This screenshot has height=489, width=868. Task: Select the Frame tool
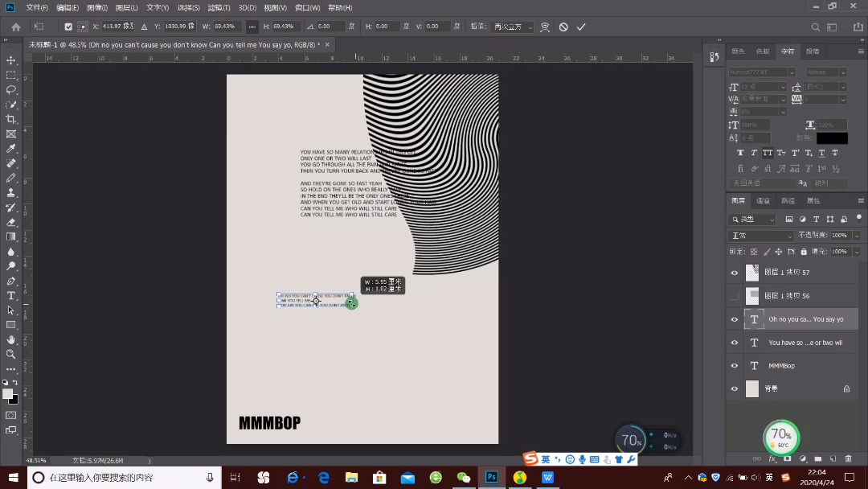(x=11, y=134)
